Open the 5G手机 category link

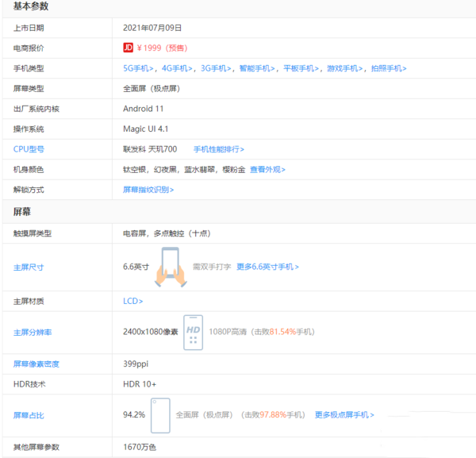point(140,68)
